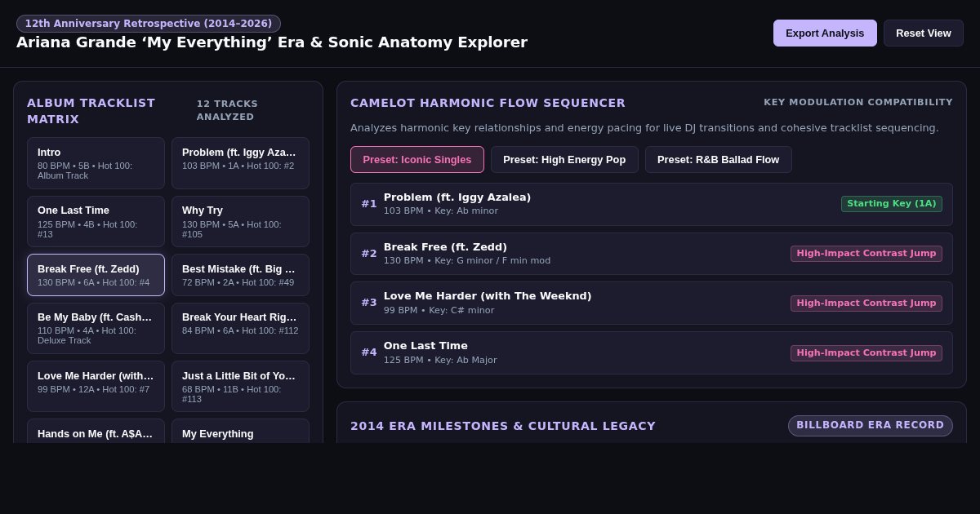The image size is (980, 514).
Task: Click the 2014 Era Milestones heading
Action: 503,426
